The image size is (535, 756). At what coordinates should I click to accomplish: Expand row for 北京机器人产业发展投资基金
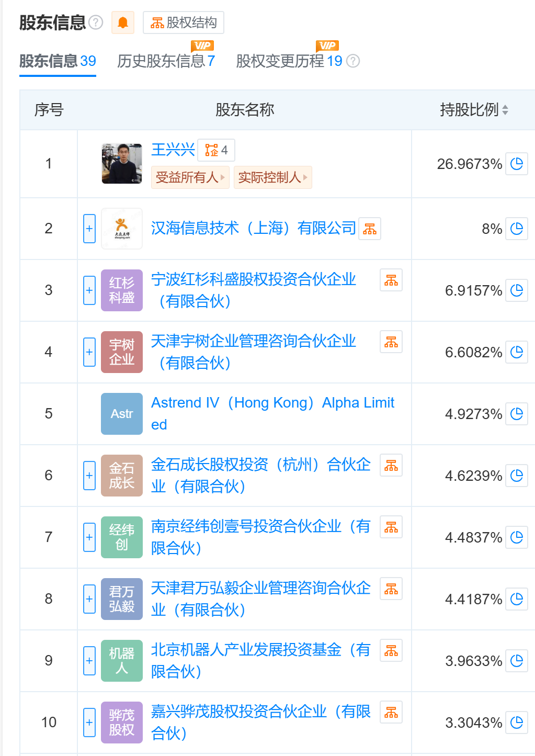click(x=89, y=661)
